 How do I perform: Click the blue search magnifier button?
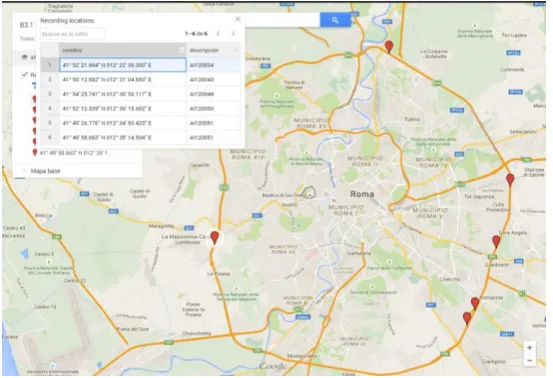335,20
